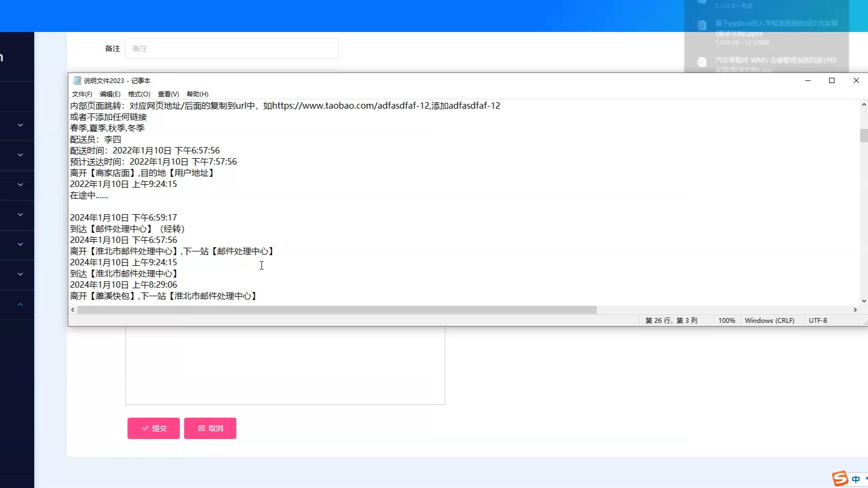Click the 100% zoom status entry
The image size is (868, 488).
pyautogui.click(x=726, y=320)
